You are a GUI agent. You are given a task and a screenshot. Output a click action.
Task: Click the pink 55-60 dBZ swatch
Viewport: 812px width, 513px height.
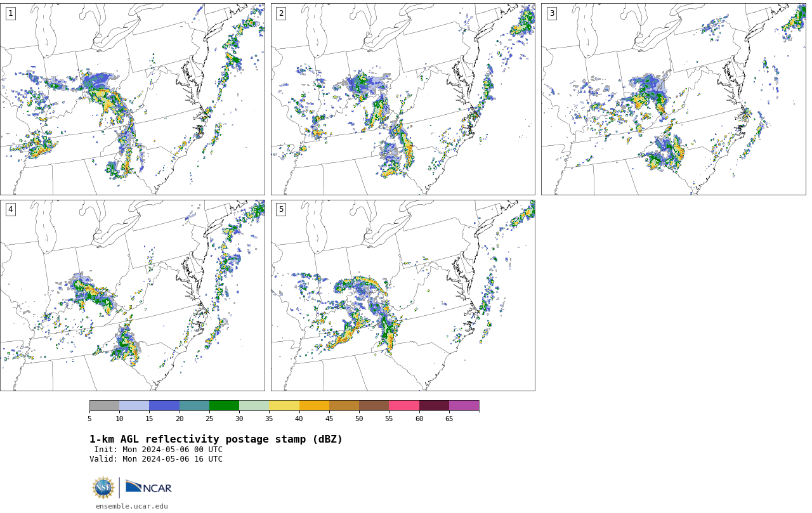(x=404, y=406)
